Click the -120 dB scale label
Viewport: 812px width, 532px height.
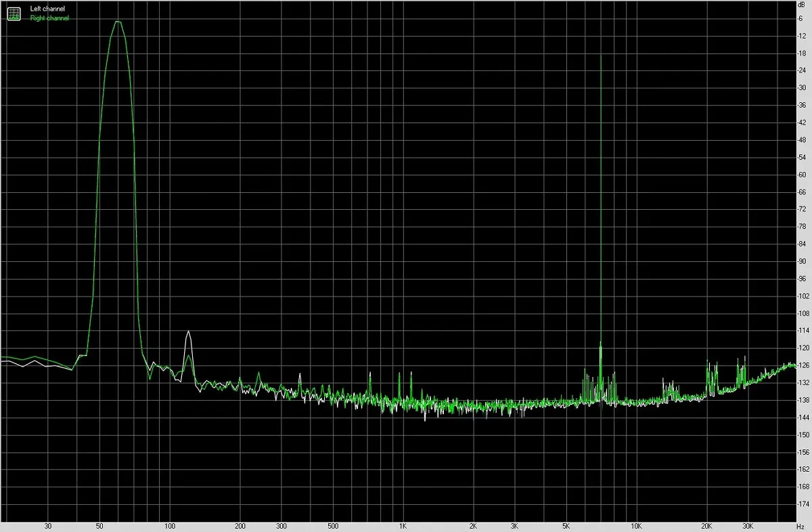803,348
